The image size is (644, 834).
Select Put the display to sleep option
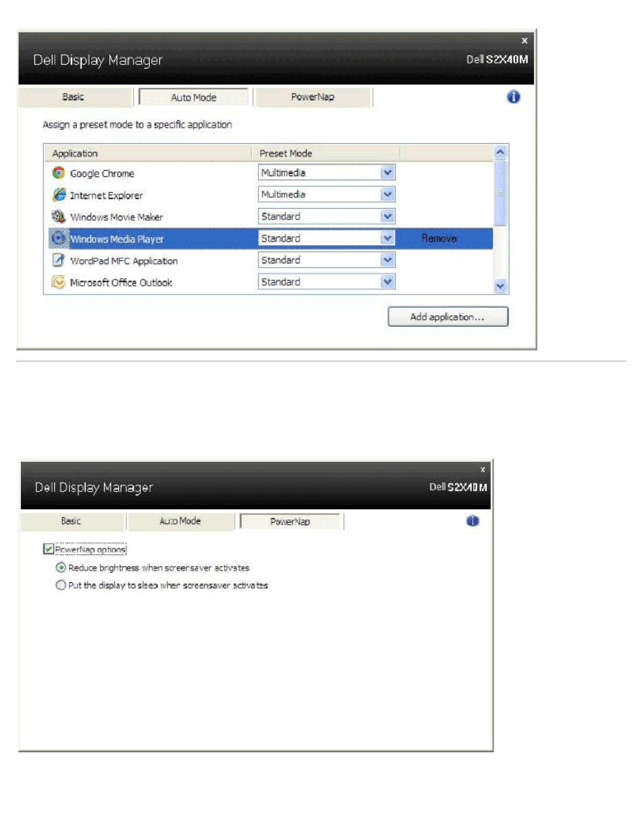coord(61,585)
